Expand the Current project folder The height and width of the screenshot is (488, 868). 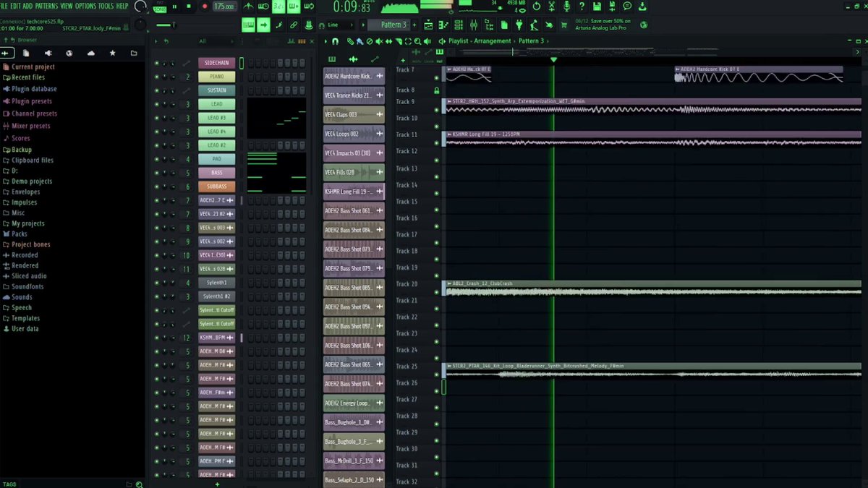tap(33, 67)
